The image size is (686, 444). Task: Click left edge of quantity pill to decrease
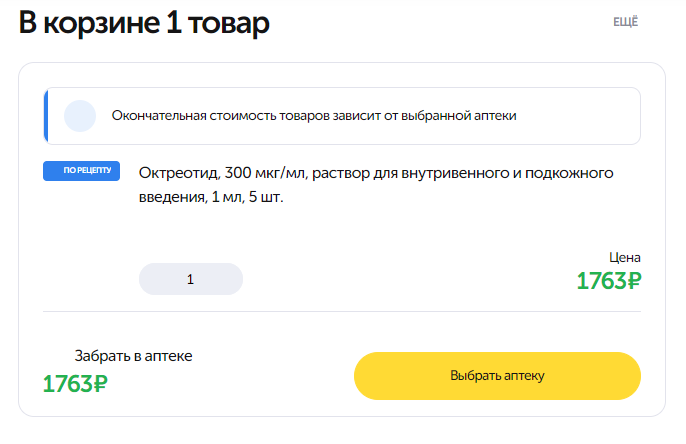coord(150,279)
